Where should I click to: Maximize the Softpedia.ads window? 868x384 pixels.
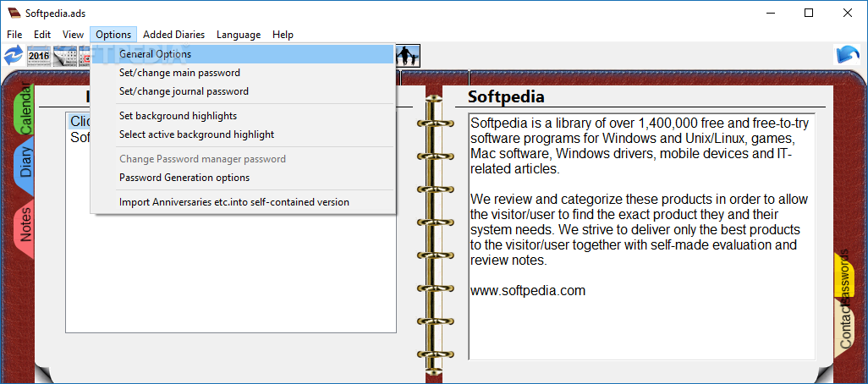coord(809,13)
